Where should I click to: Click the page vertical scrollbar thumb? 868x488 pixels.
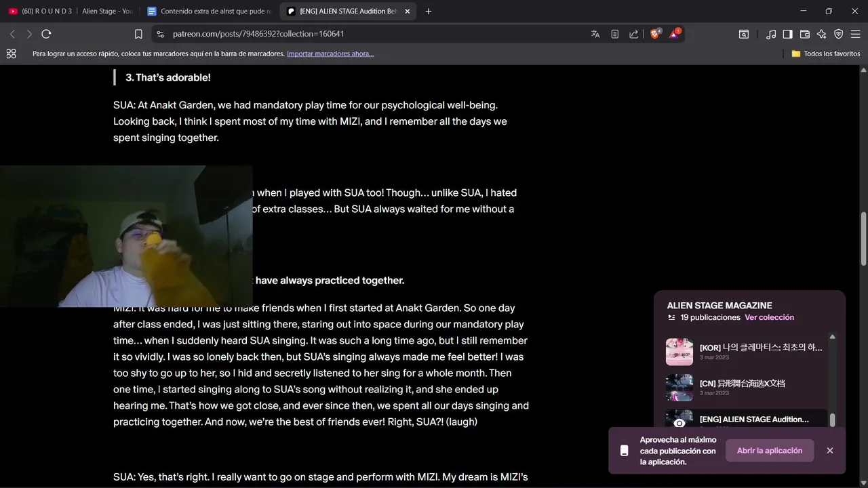863,239
